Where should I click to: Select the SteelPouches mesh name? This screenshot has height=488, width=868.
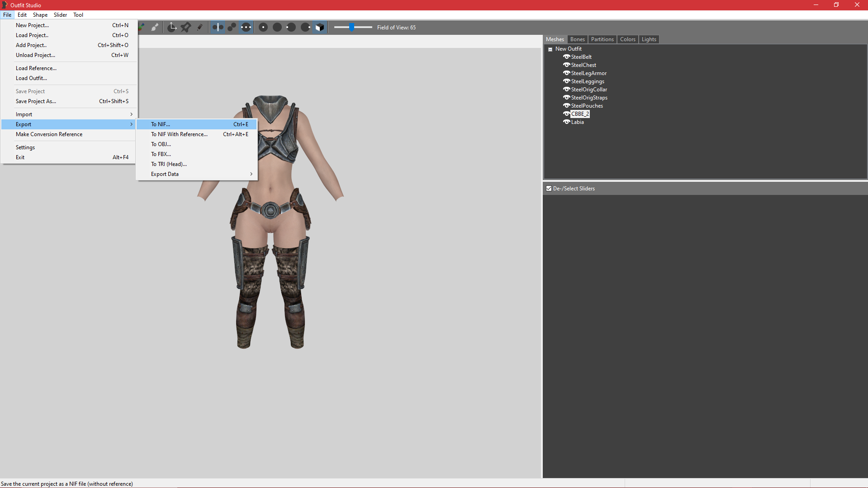pos(587,106)
